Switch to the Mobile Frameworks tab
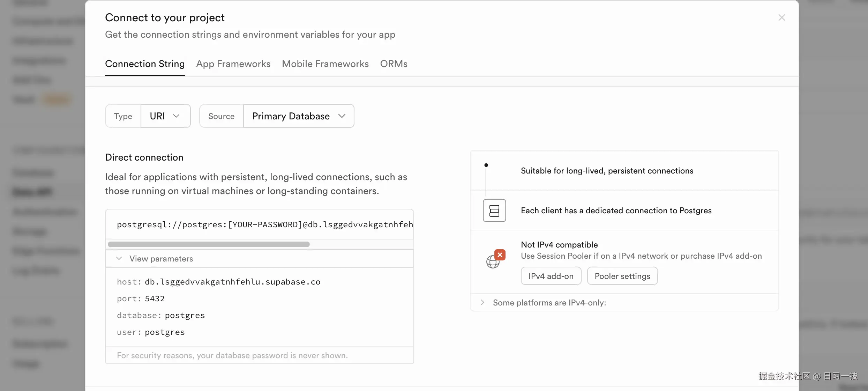868x391 pixels. click(x=325, y=64)
